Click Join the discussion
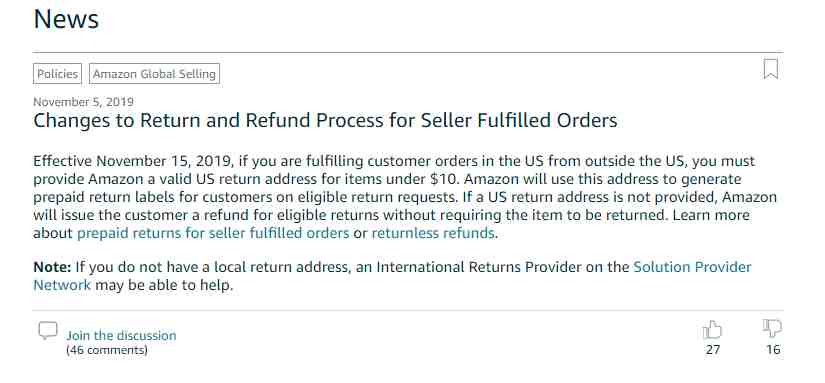 tap(121, 335)
